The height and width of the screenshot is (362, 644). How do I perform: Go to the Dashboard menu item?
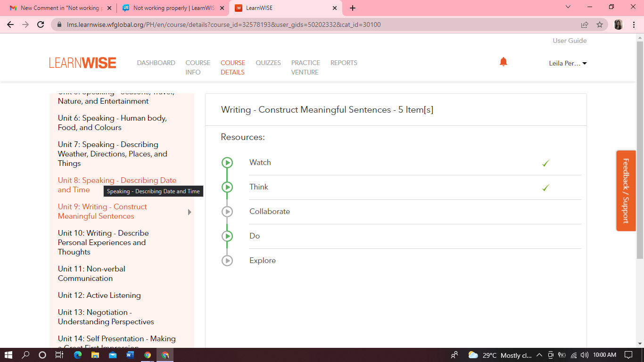click(x=156, y=63)
